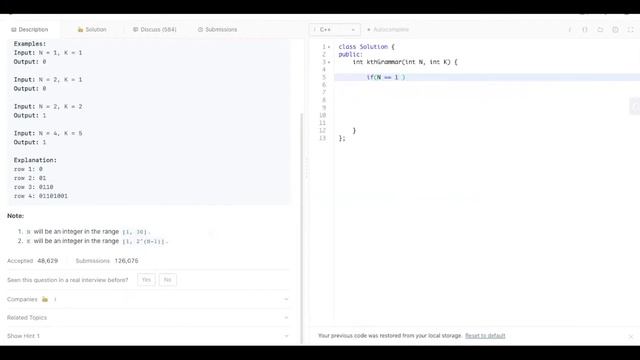This screenshot has height=360, width=640.
Task: Dismiss the restored code notification
Action: [x=631, y=336]
